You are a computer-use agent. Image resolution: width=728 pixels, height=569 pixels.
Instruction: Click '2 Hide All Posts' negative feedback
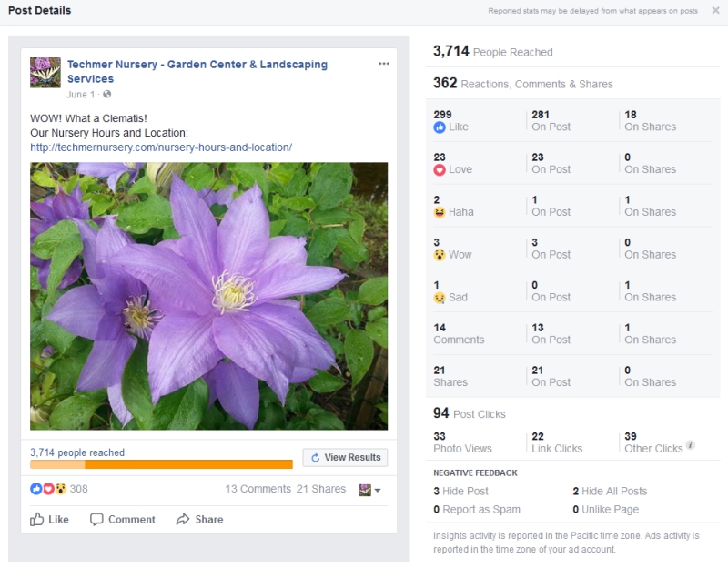[x=610, y=491]
